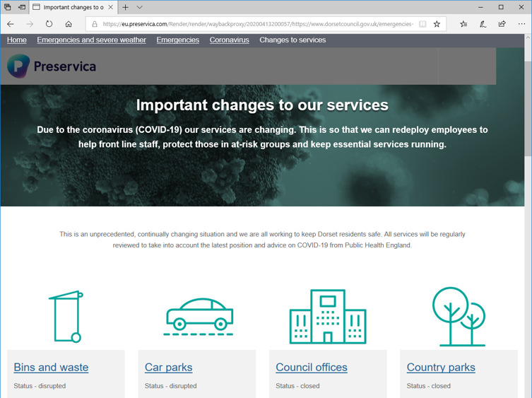Open the Emergencies breadcrumb link

(x=178, y=40)
